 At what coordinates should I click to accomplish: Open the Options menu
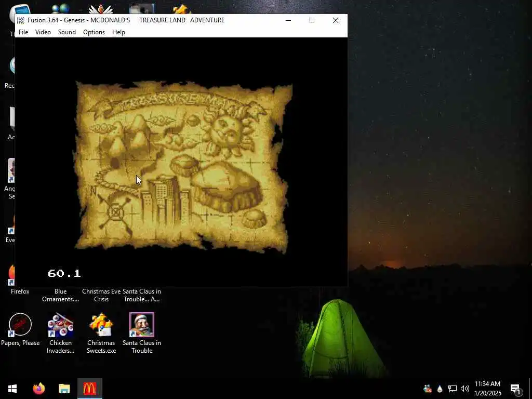pos(94,32)
